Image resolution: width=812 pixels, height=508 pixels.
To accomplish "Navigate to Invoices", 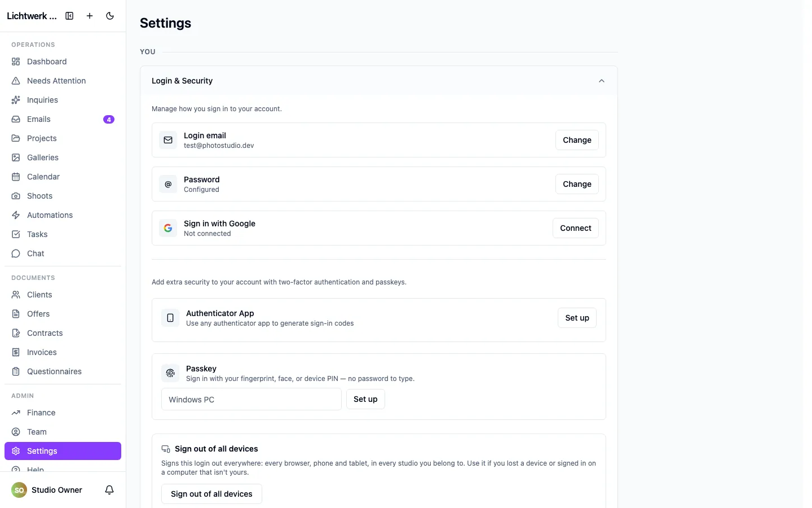I will 63,352.
